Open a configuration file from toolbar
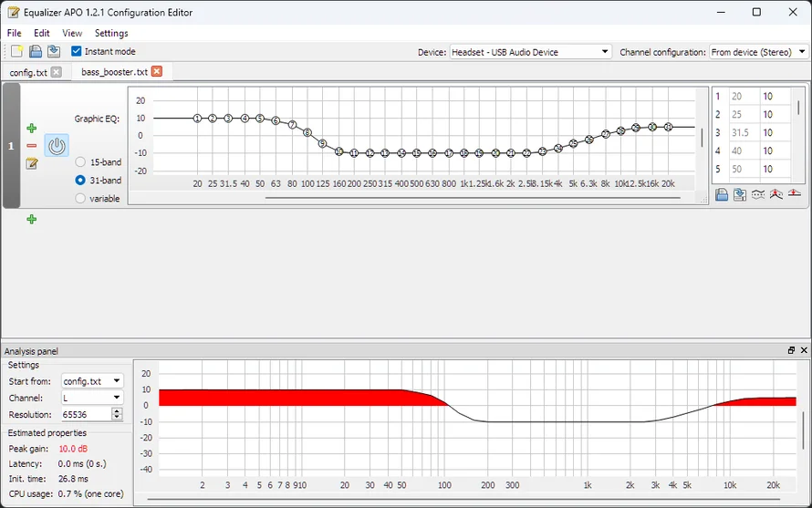The height and width of the screenshot is (508, 812). [36, 51]
